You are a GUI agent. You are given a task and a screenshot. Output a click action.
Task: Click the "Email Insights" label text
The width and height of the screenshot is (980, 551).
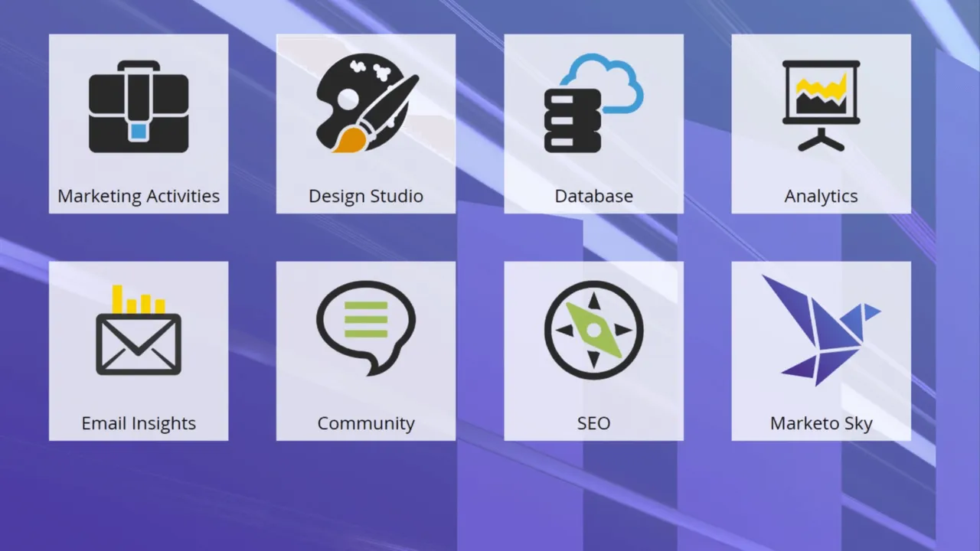[139, 423]
